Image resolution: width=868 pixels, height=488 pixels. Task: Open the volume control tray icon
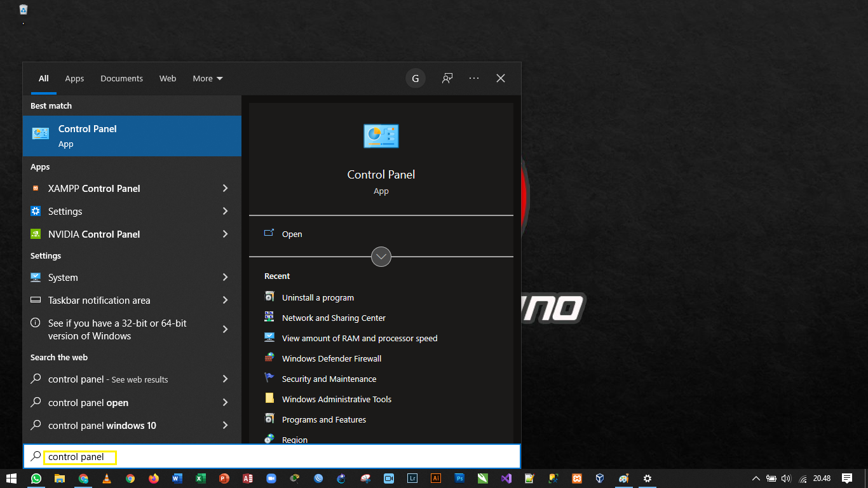coord(786,478)
